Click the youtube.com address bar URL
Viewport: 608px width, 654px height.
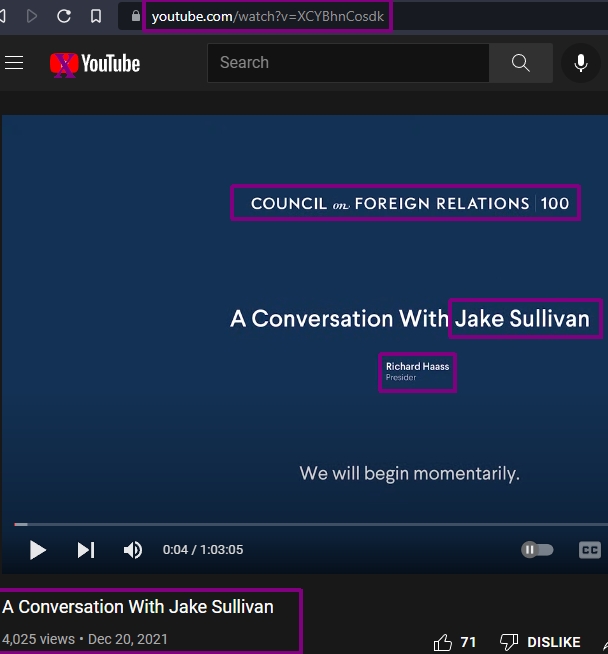point(267,16)
